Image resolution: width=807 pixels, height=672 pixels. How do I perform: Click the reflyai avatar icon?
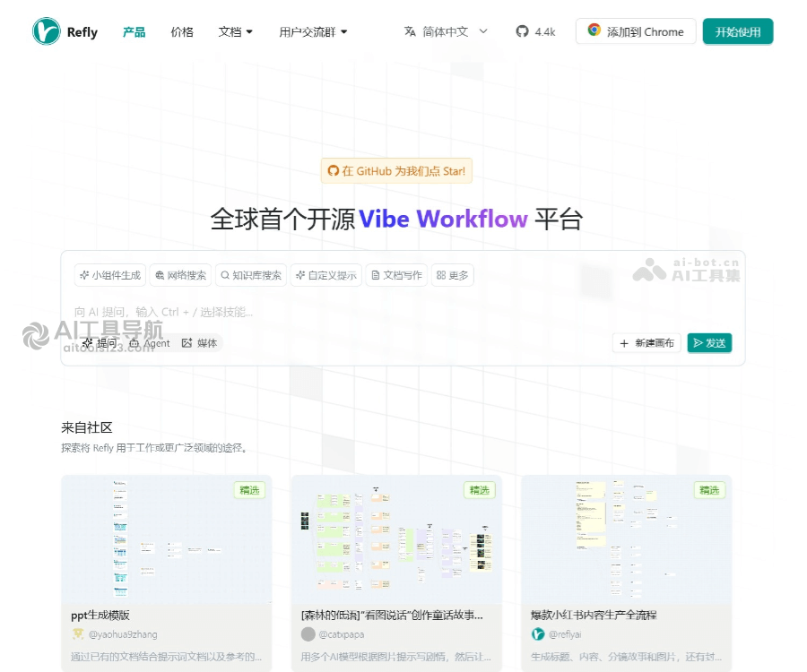click(x=538, y=634)
